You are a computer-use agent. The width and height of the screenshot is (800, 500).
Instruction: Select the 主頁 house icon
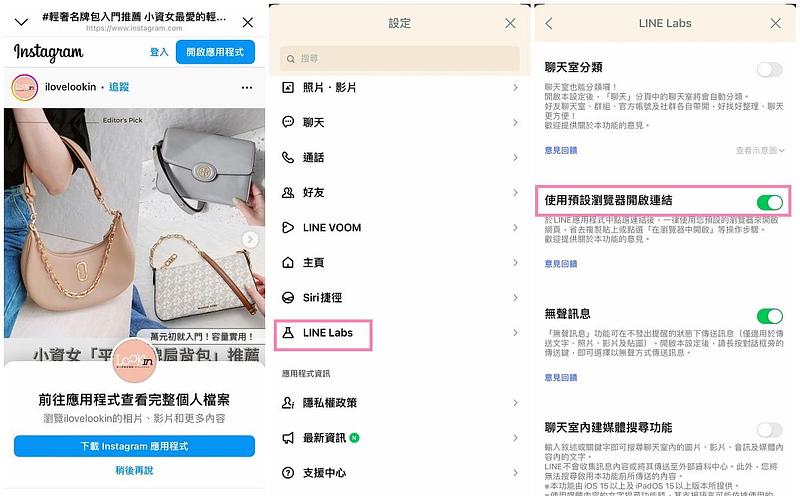(288, 262)
